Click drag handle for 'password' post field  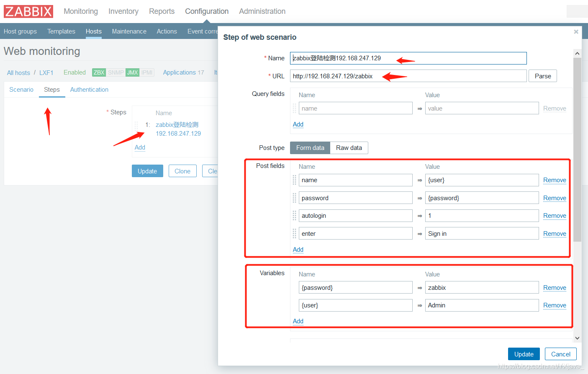pos(294,198)
